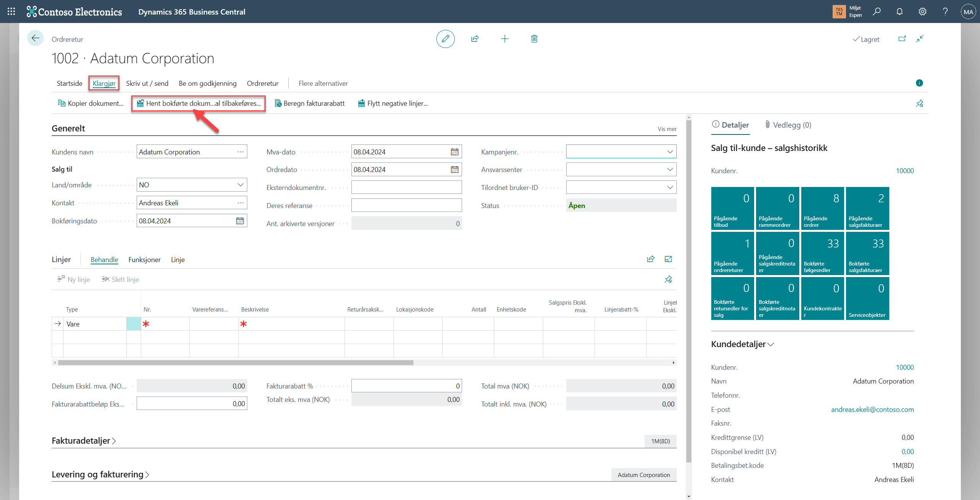Select Detaljer factbox tab
Image resolution: width=980 pixels, height=500 pixels.
(x=730, y=125)
